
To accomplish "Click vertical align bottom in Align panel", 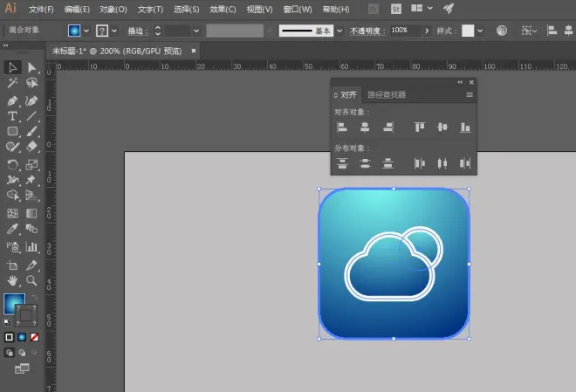I will (x=465, y=127).
